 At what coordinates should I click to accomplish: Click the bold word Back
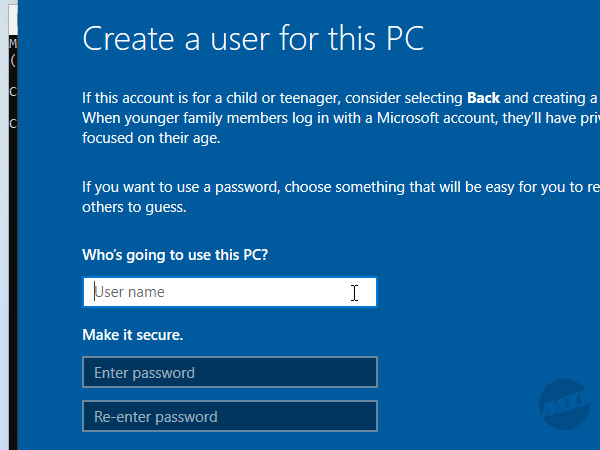[484, 98]
